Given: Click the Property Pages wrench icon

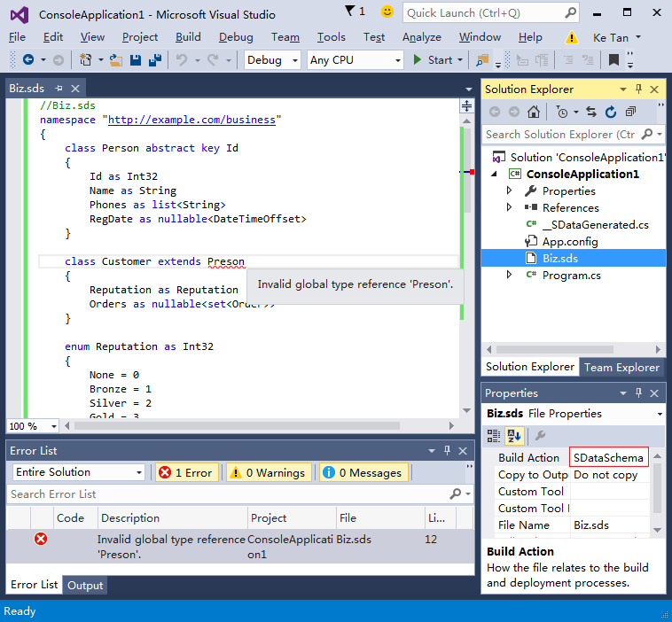Looking at the screenshot, I should pyautogui.click(x=541, y=436).
